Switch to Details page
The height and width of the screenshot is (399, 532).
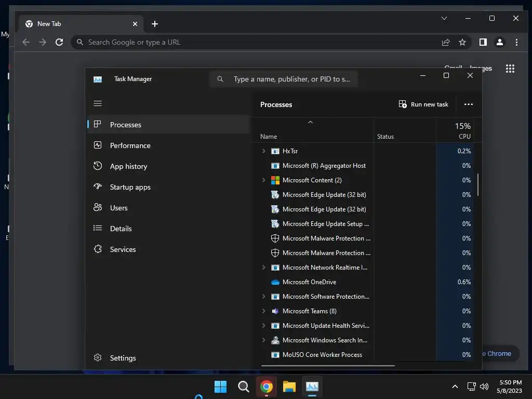[169, 229]
